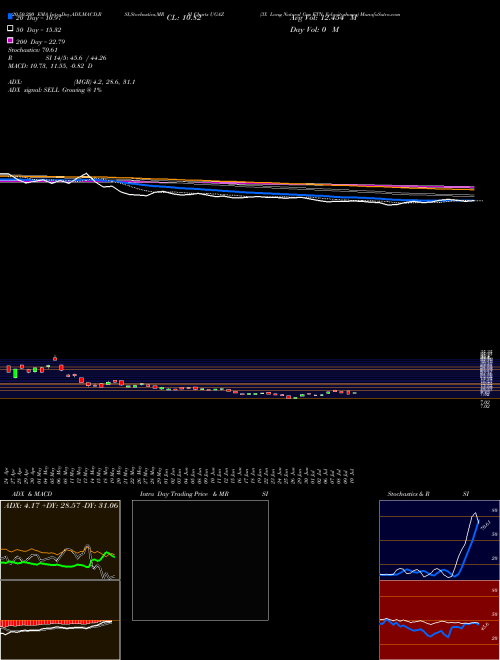Viewport: 500px width, 660px height.
Task: Click the 'SI 14/3: 45.6 / 44.26' value
Action: (x=76, y=58)
